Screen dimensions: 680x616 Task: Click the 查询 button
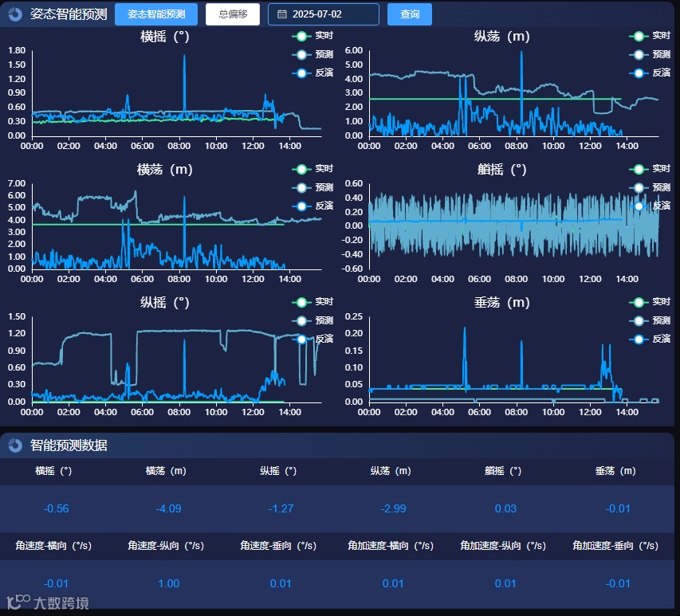[x=410, y=14]
